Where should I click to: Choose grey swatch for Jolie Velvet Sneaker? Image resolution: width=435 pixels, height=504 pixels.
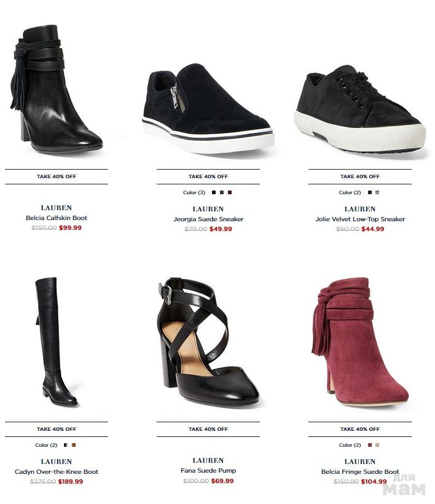377,192
